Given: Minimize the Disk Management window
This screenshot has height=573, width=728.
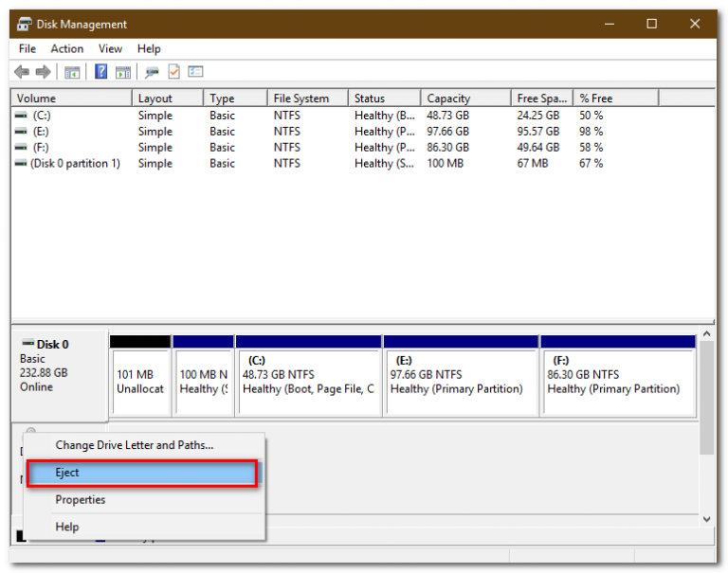Looking at the screenshot, I should tap(610, 24).
